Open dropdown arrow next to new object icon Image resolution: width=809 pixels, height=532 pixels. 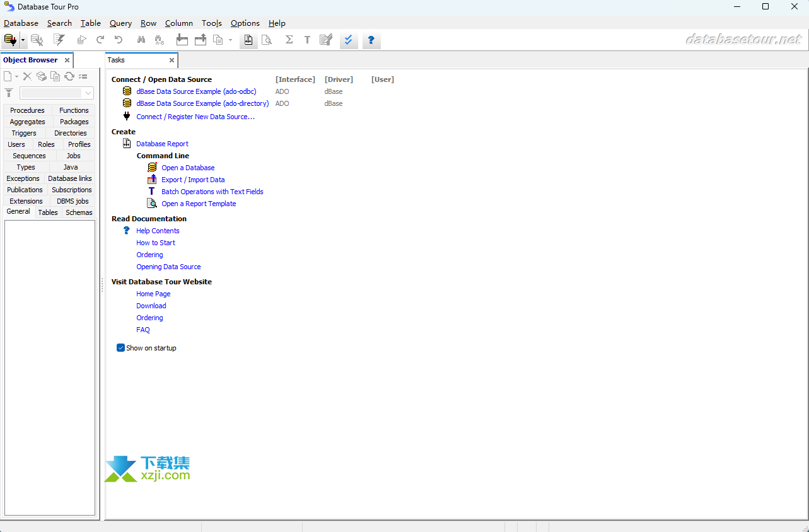coord(16,76)
